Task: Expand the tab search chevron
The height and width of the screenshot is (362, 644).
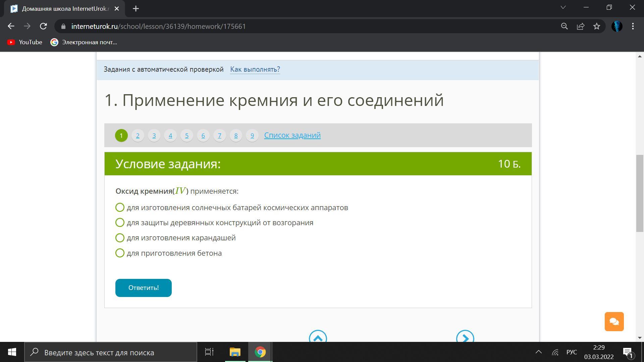Action: click(x=563, y=7)
